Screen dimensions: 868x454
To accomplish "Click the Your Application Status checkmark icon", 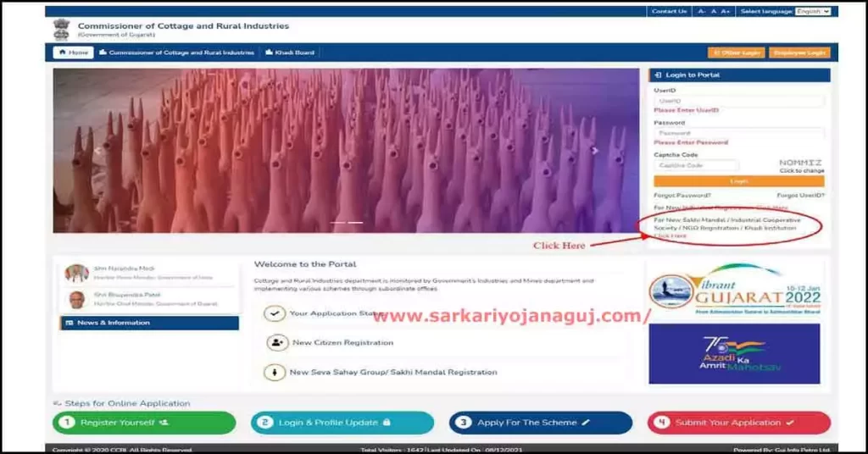I will (x=274, y=313).
